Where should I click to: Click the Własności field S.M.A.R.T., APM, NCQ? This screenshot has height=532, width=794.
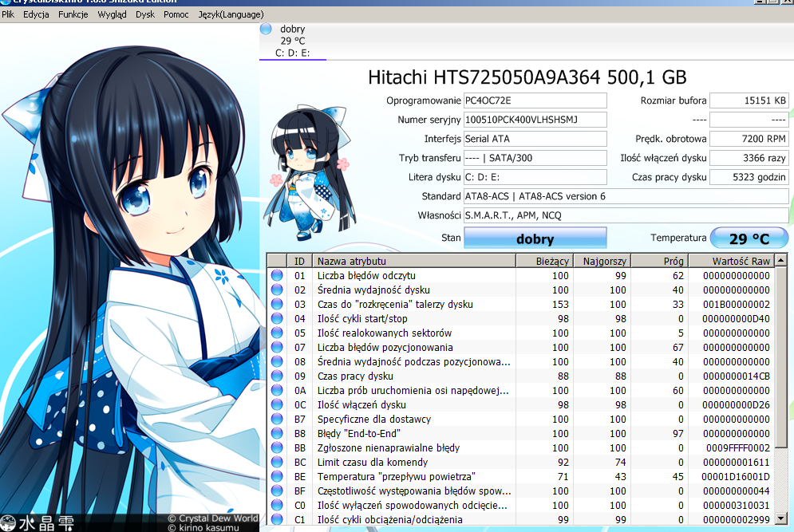tap(626, 215)
